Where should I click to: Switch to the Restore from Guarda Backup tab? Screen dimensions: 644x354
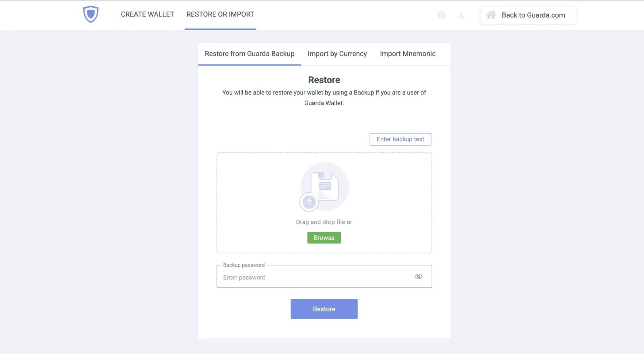click(x=250, y=54)
